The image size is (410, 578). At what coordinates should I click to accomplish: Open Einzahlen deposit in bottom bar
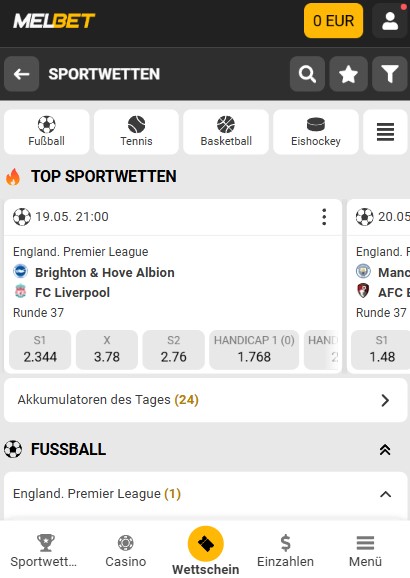click(285, 551)
